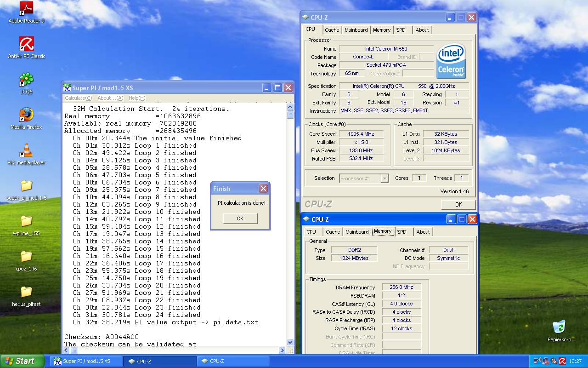The height and width of the screenshot is (368, 588).
Task: Open About tab in upper CPU-Z
Action: pos(422,30)
